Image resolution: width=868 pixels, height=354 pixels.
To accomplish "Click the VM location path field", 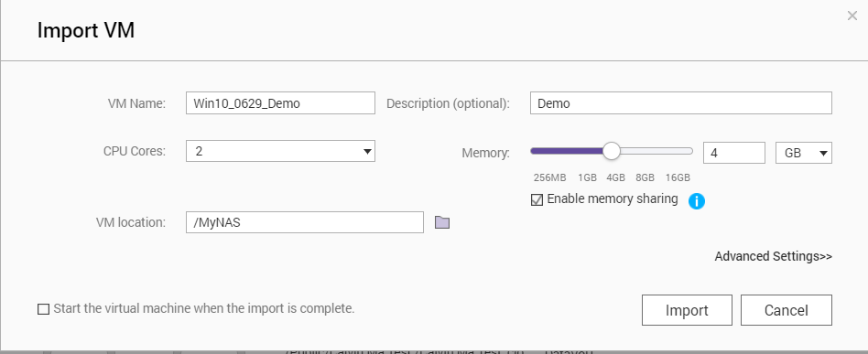I will point(305,222).
